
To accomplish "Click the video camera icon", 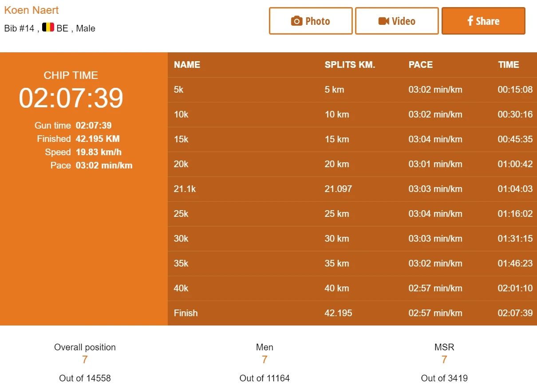I will pos(384,21).
